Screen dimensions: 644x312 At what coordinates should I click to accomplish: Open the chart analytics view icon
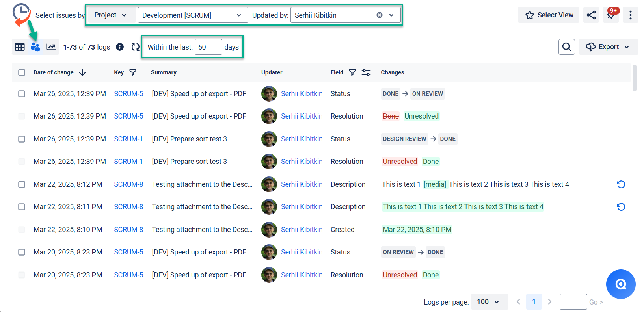pyautogui.click(x=51, y=47)
